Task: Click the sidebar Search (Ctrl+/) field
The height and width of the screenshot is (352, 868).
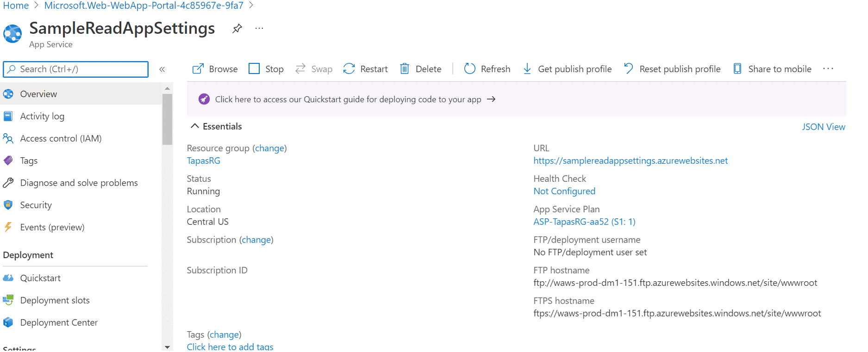Action: [76, 69]
